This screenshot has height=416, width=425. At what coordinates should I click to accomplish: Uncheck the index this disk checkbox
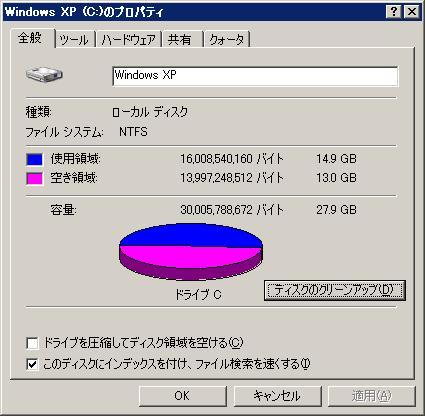tap(32, 364)
